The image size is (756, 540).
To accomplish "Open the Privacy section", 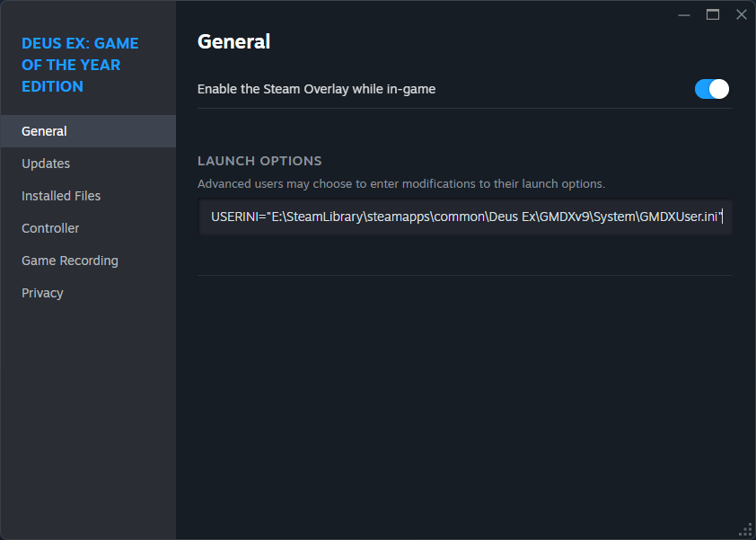I will (x=42, y=293).
